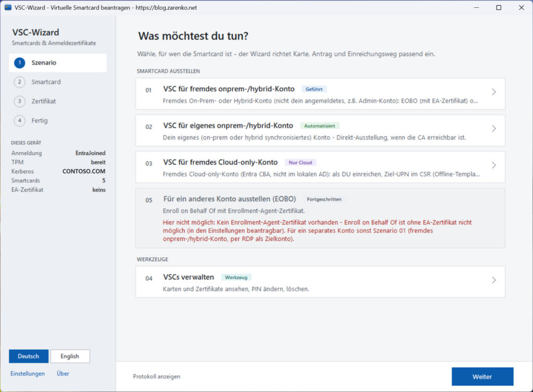The width and height of the screenshot is (533, 392).
Task: Open the Über link
Action: point(63,374)
